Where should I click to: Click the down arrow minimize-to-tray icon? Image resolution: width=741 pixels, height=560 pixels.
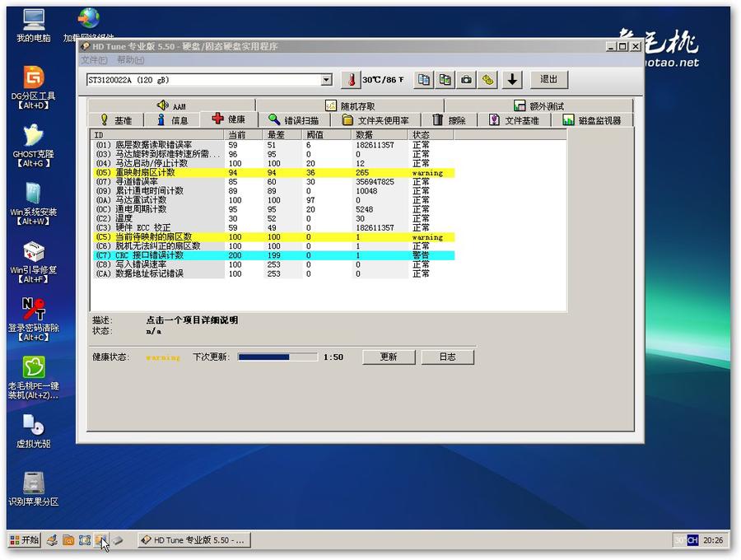coord(512,79)
